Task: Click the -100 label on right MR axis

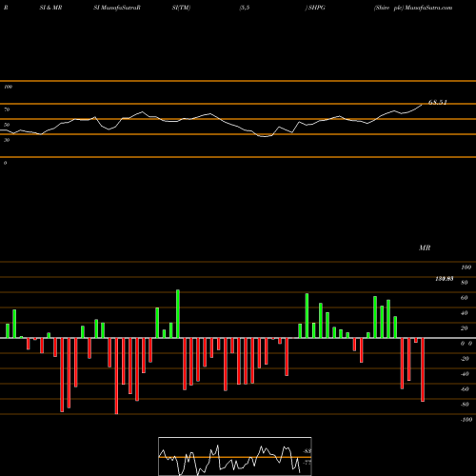Action: click(x=466, y=420)
